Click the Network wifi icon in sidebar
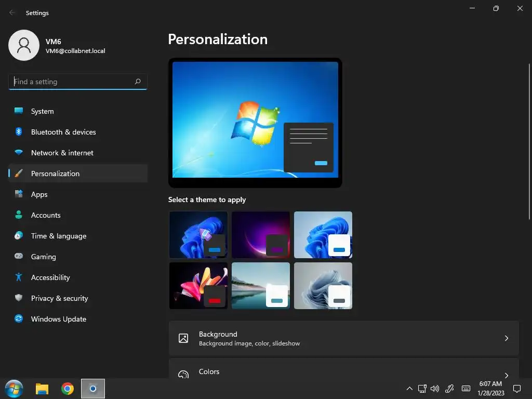This screenshot has width=532, height=399. [x=19, y=152]
